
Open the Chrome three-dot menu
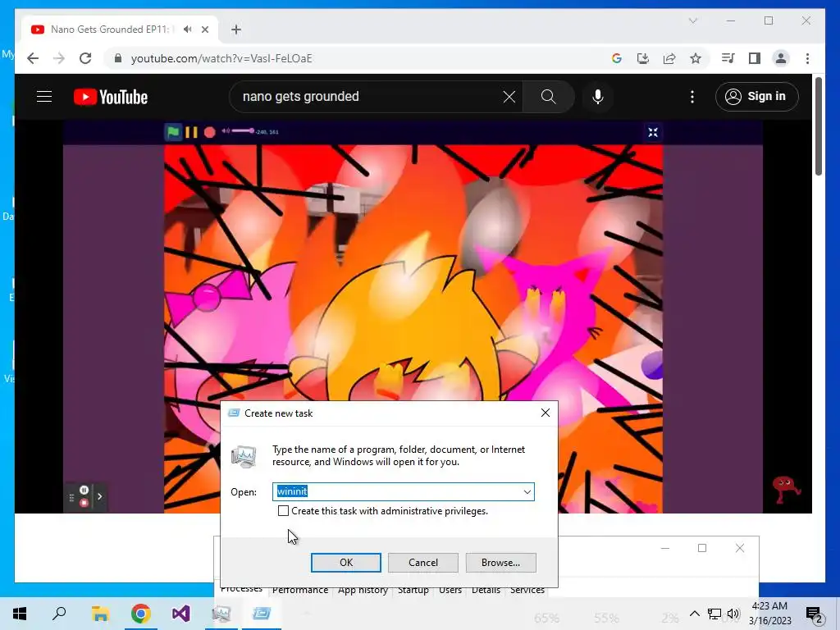807,58
